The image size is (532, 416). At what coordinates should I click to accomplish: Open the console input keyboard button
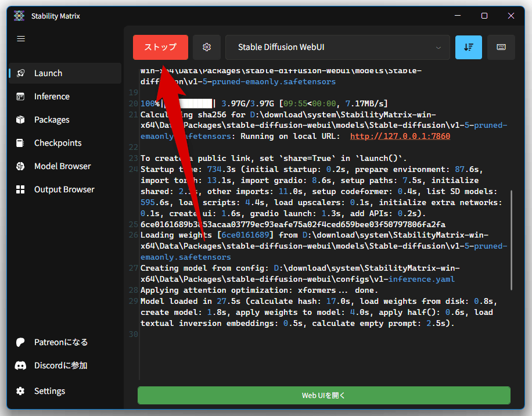pyautogui.click(x=501, y=47)
